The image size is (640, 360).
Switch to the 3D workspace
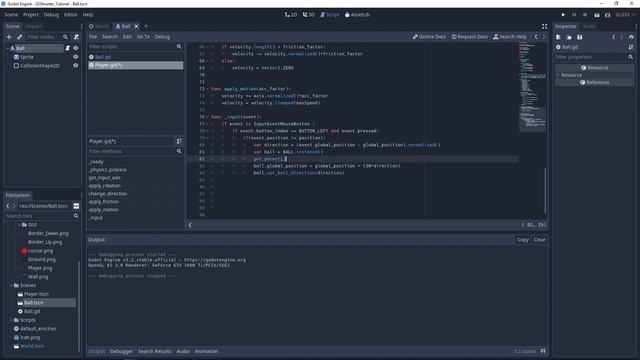point(309,15)
